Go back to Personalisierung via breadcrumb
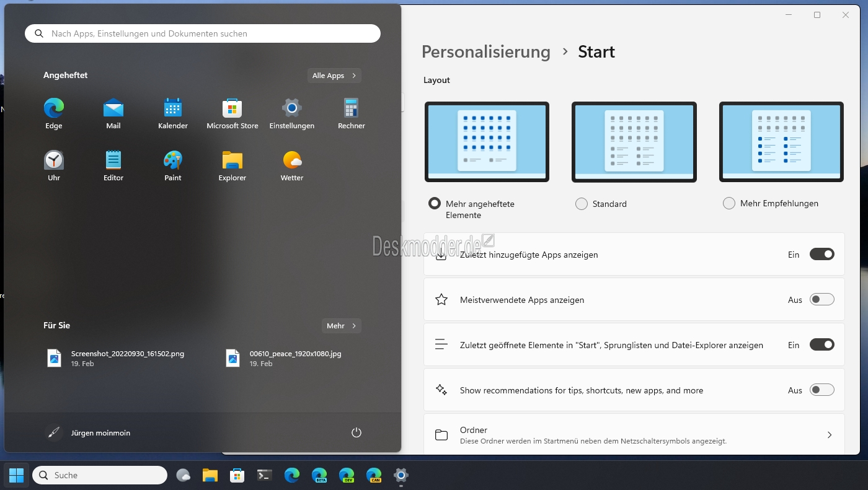Image resolution: width=868 pixels, height=490 pixels. pyautogui.click(x=486, y=52)
